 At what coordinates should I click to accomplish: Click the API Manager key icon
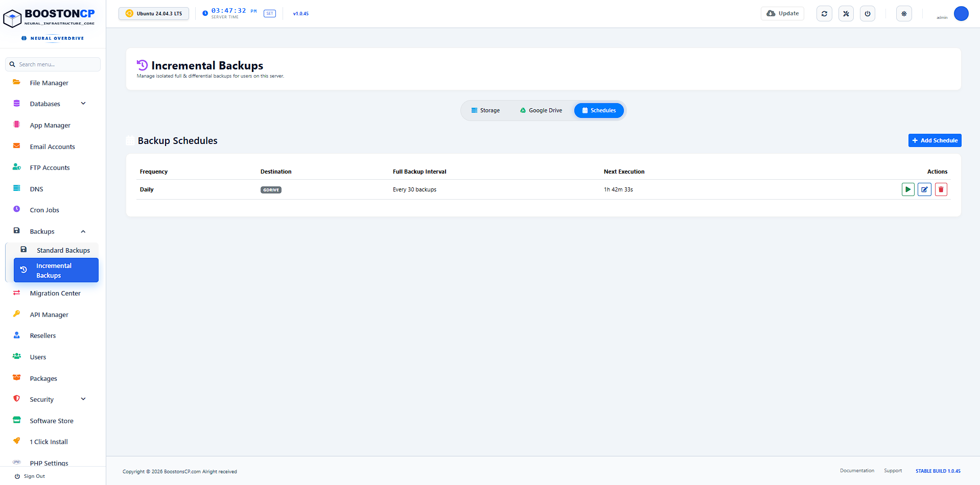pos(17,314)
